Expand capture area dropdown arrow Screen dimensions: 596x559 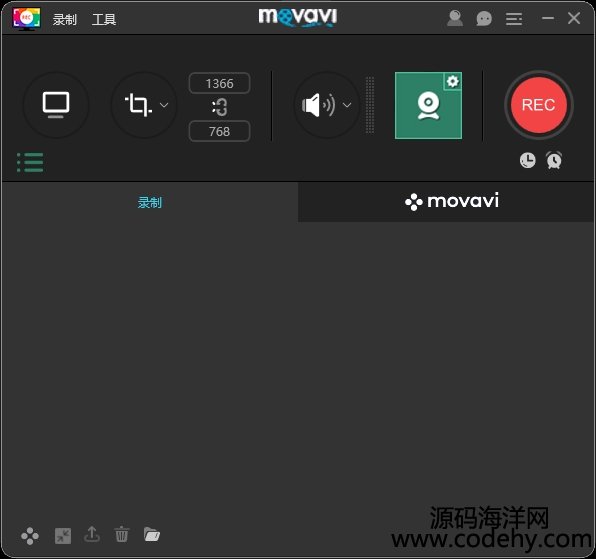[x=164, y=105]
